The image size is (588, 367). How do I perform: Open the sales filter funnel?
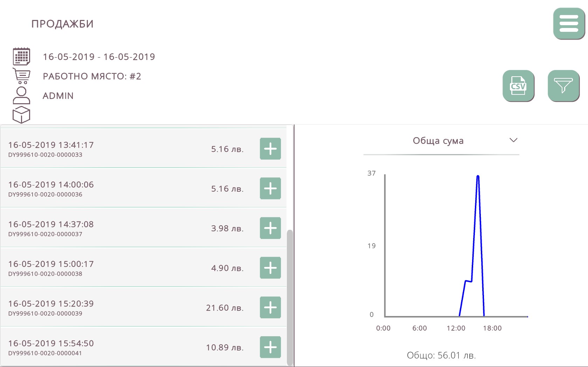click(563, 86)
